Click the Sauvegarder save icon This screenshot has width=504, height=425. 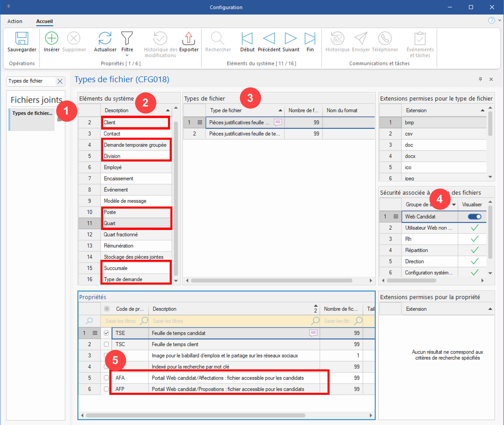(x=22, y=38)
